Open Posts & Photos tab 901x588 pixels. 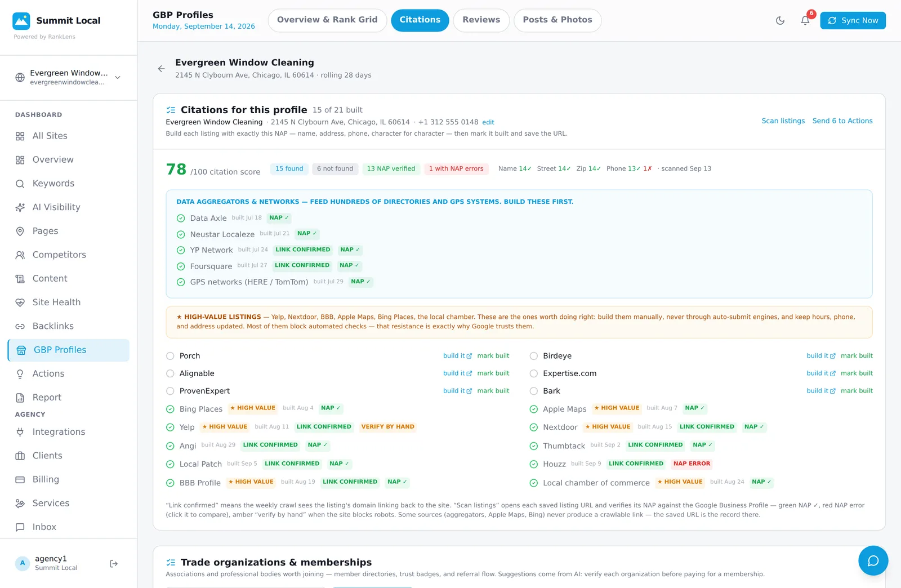[x=557, y=20]
